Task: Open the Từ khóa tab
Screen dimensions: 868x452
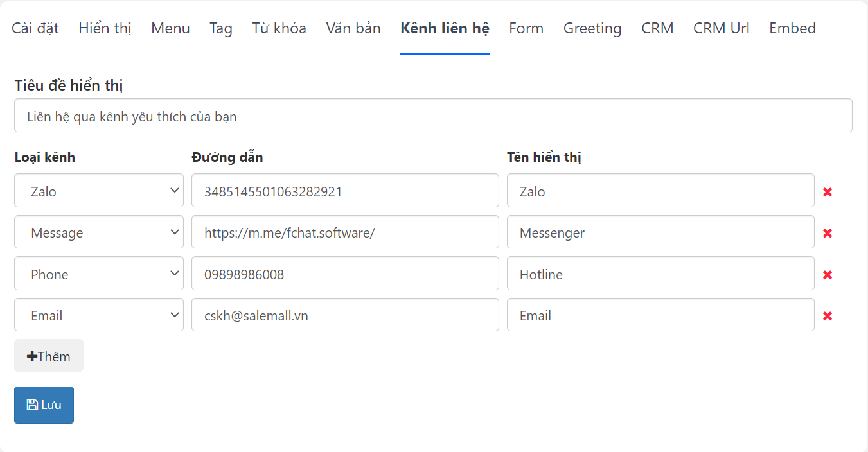Action: click(279, 28)
